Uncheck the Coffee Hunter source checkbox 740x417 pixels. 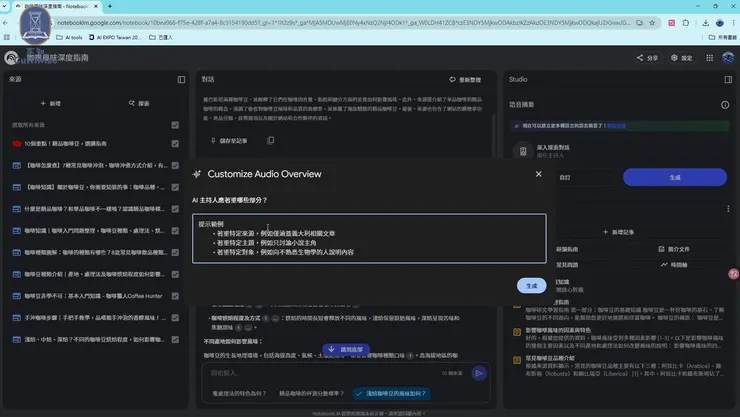point(175,296)
